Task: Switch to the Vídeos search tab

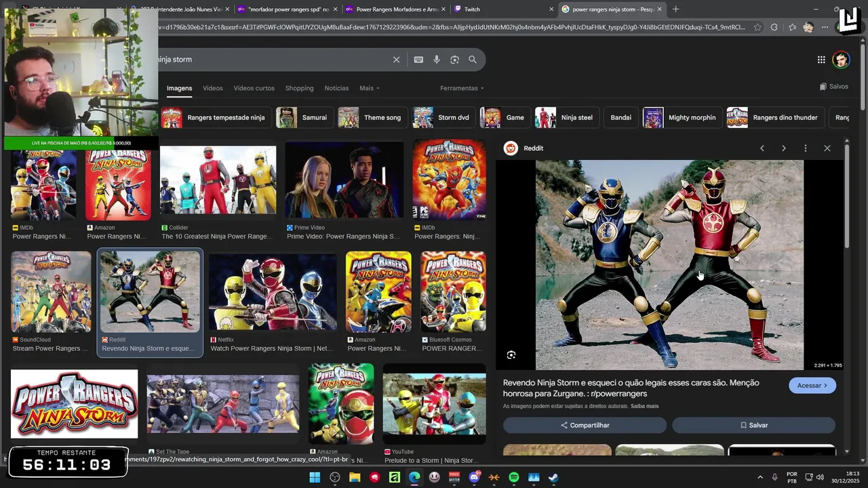Action: (213, 88)
